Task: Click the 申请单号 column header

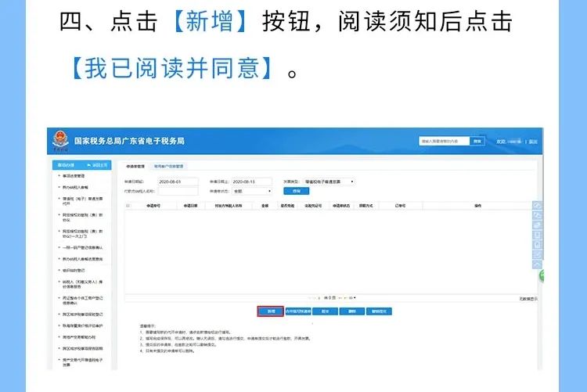Action: point(153,206)
